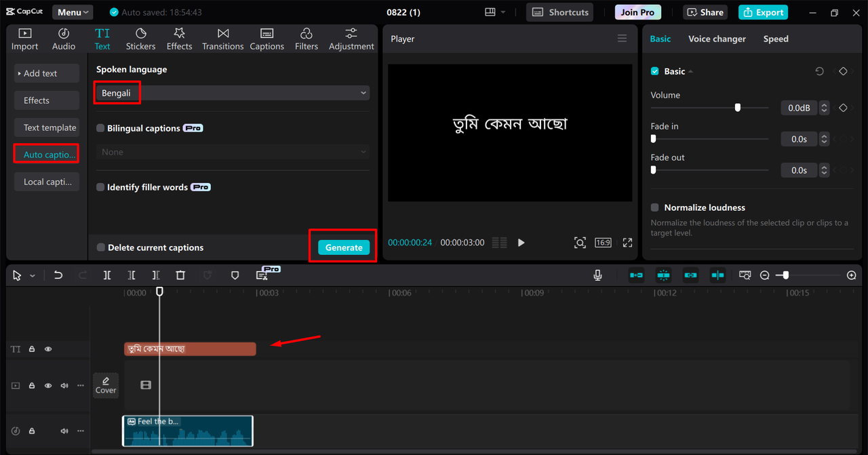
Task: Toggle the Bilingual captions checkbox
Action: [x=100, y=128]
